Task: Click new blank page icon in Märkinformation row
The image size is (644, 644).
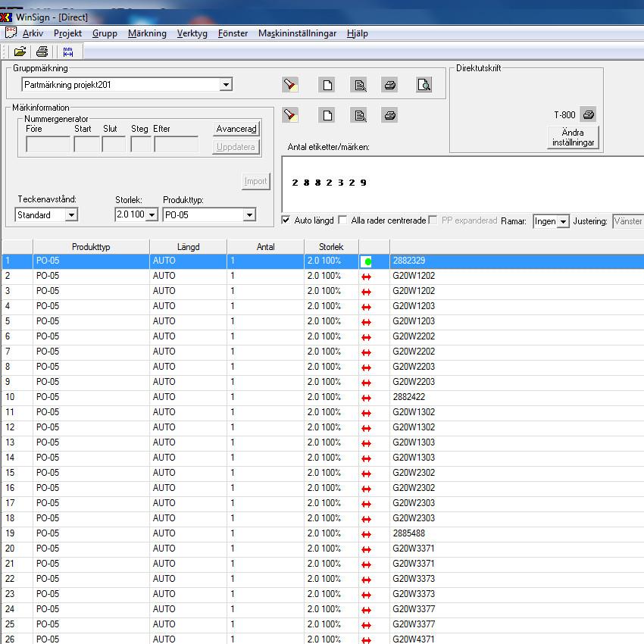Action: tap(327, 115)
